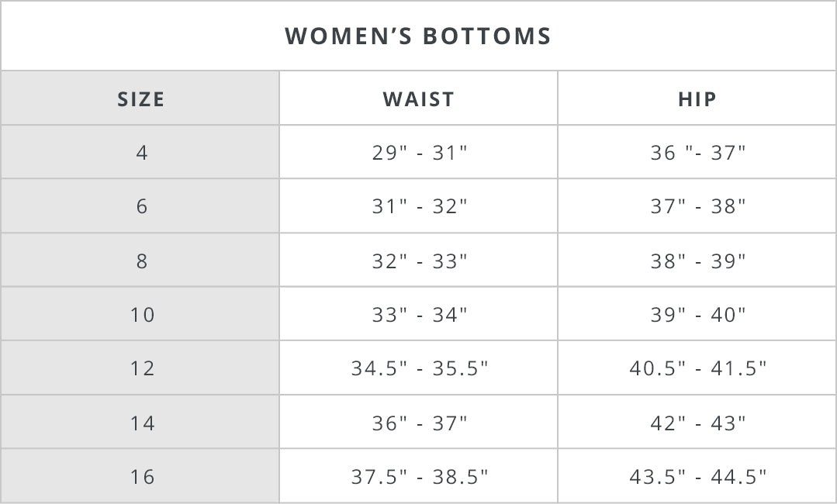Click the size 14 row label
This screenshot has width=837, height=504.
point(143,423)
